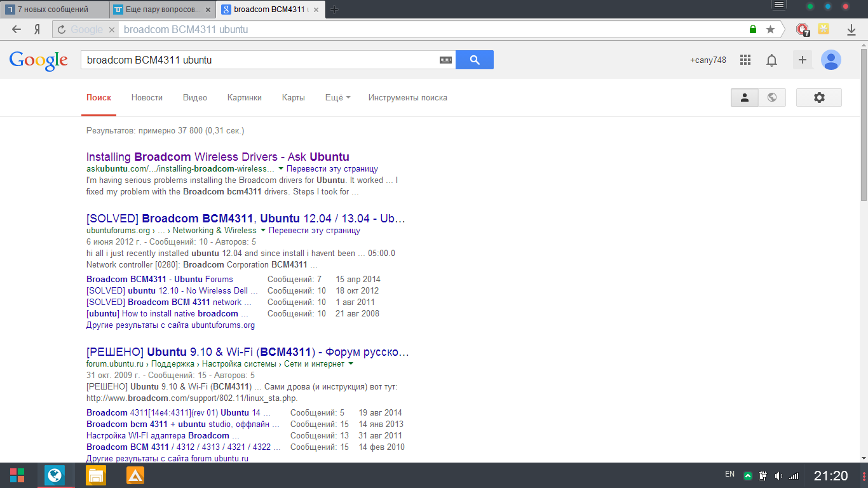Open '[ubuntu] How to install native broadcom' sublink
This screenshot has width=868, height=488.
[x=168, y=314]
